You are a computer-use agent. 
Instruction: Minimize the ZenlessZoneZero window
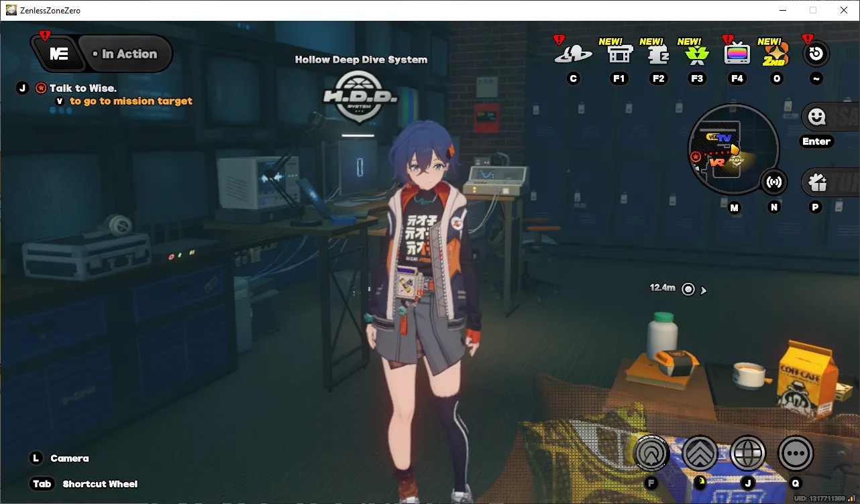point(782,10)
